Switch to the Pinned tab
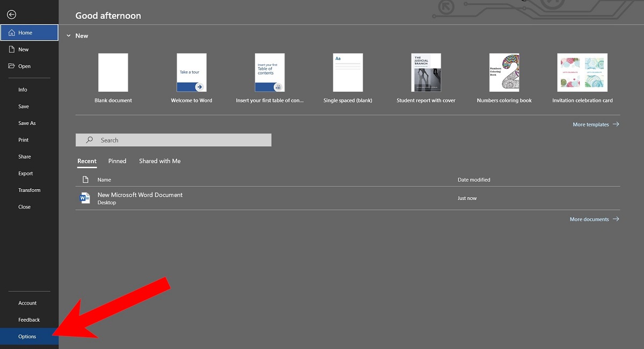 click(117, 161)
